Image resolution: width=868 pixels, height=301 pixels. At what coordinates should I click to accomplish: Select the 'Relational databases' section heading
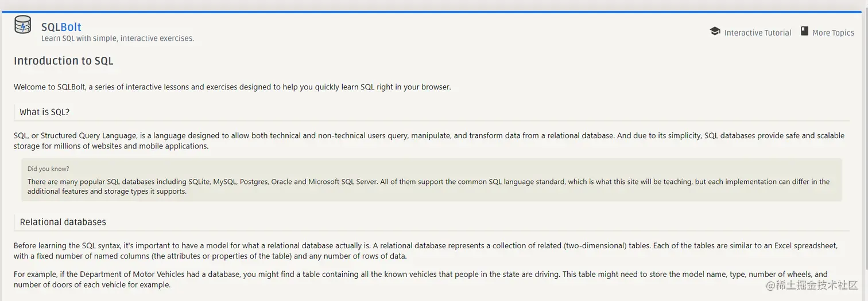point(63,222)
